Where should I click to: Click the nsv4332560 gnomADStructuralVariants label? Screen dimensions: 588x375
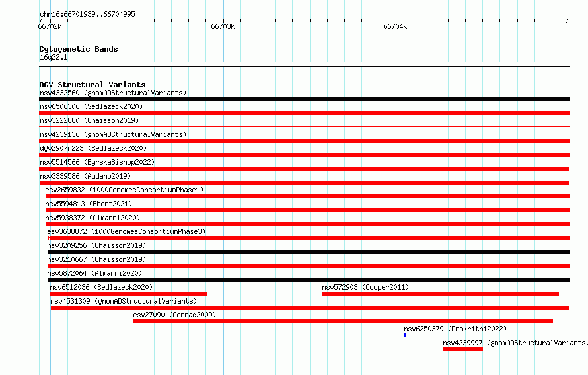(113, 93)
